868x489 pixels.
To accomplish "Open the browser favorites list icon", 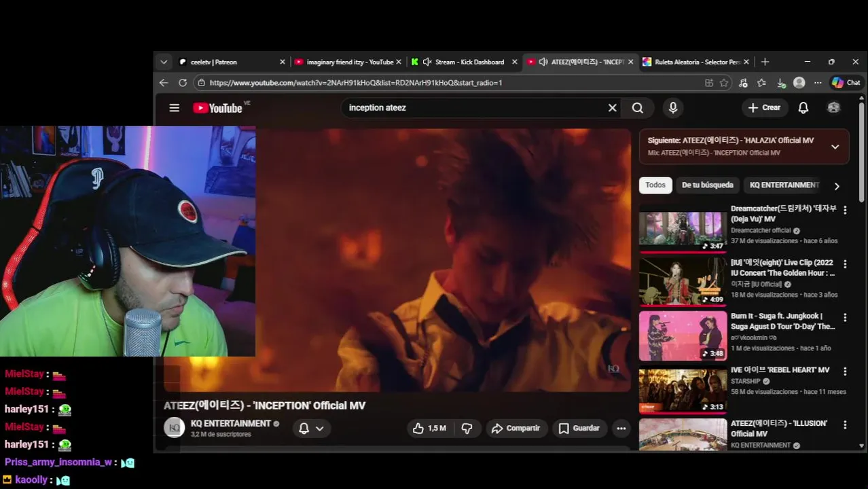I will tap(761, 82).
